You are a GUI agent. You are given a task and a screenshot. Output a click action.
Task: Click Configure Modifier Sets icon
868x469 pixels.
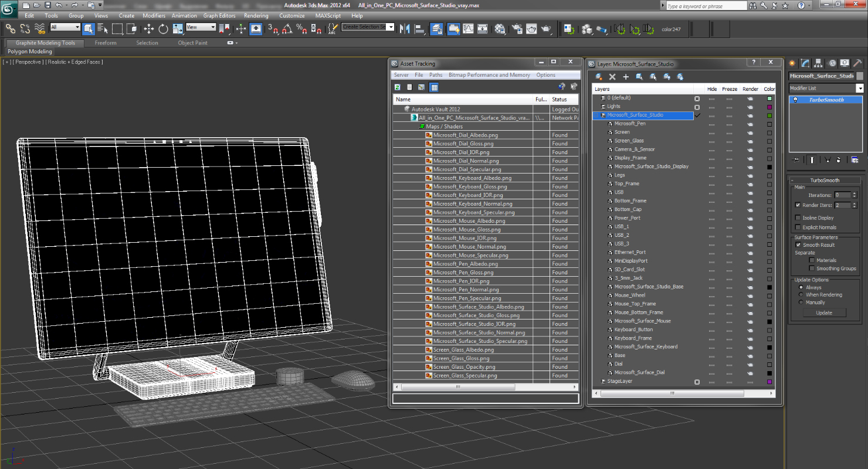pyautogui.click(x=855, y=159)
